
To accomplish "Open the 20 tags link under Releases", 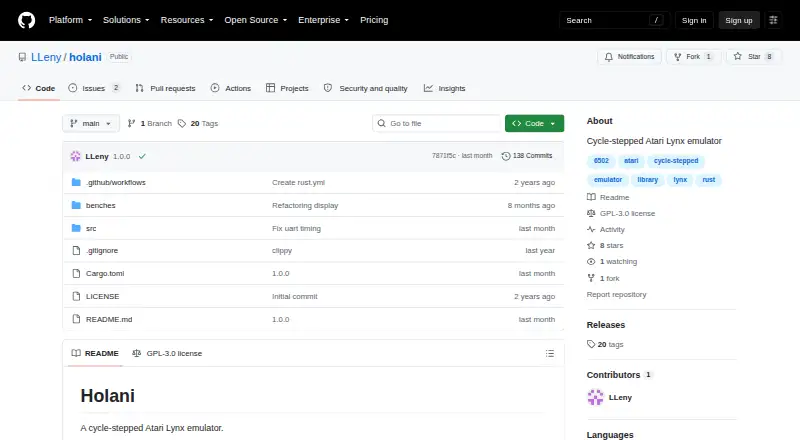I will pos(605,345).
